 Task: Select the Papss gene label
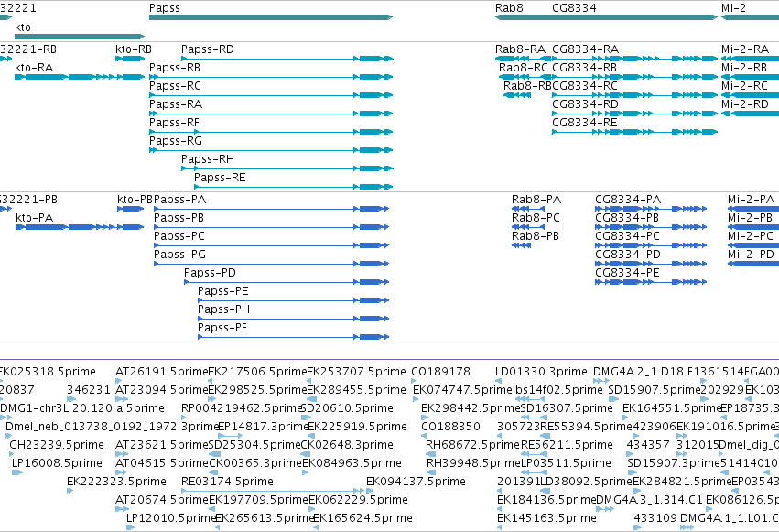point(165,8)
